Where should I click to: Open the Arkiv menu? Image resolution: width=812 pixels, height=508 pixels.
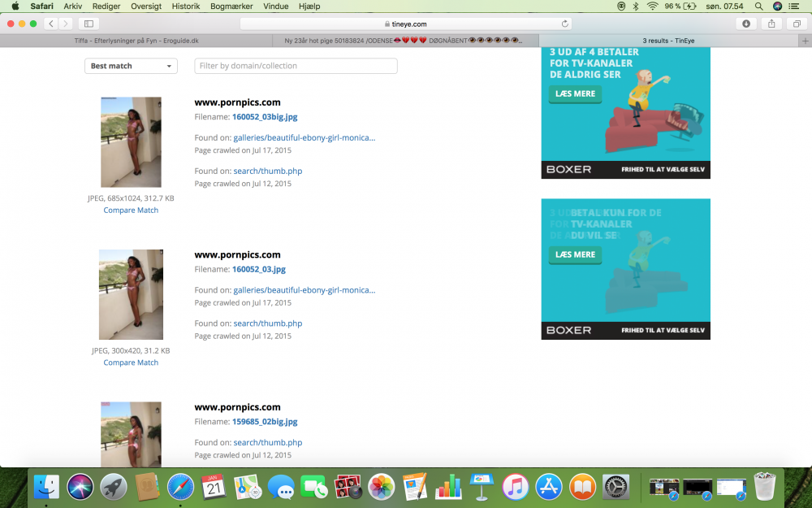click(x=72, y=7)
